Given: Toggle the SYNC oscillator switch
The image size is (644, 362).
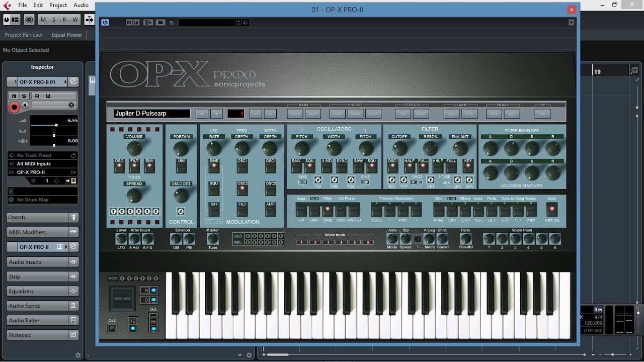Looking at the screenshot, I should pyautogui.click(x=342, y=165).
